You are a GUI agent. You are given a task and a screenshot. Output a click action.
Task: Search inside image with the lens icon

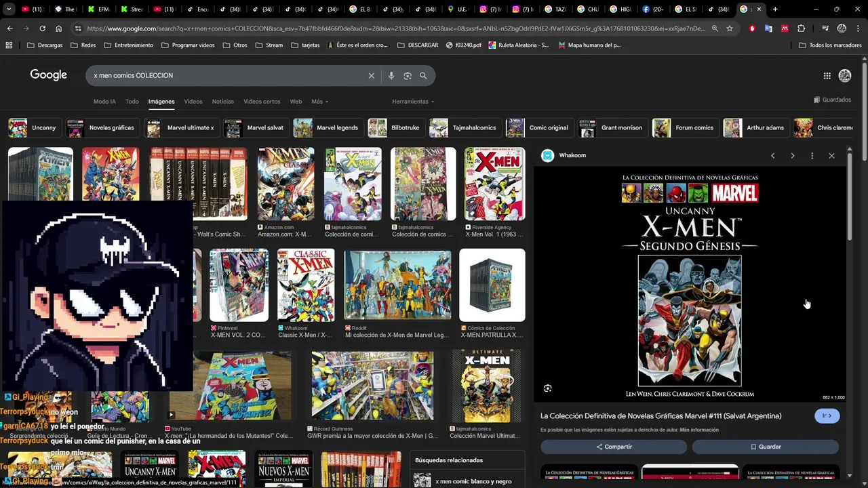(x=548, y=388)
